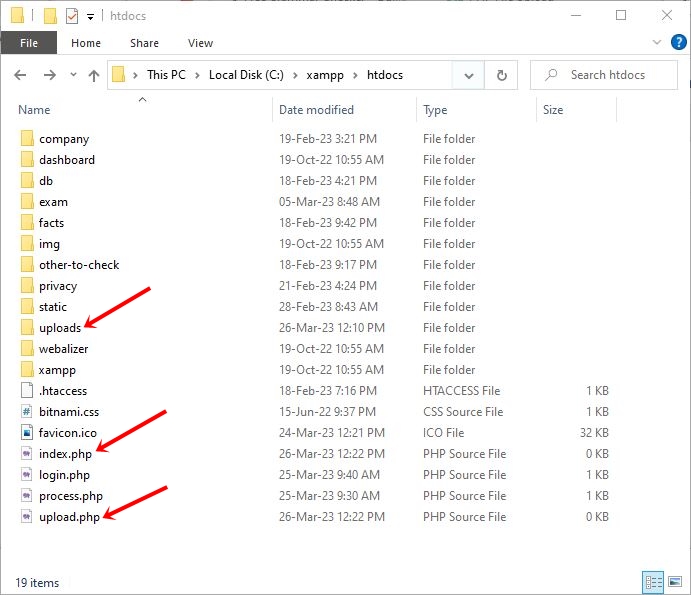Open the Home ribbon tab
Image resolution: width=691 pixels, height=595 pixels.
pos(86,43)
